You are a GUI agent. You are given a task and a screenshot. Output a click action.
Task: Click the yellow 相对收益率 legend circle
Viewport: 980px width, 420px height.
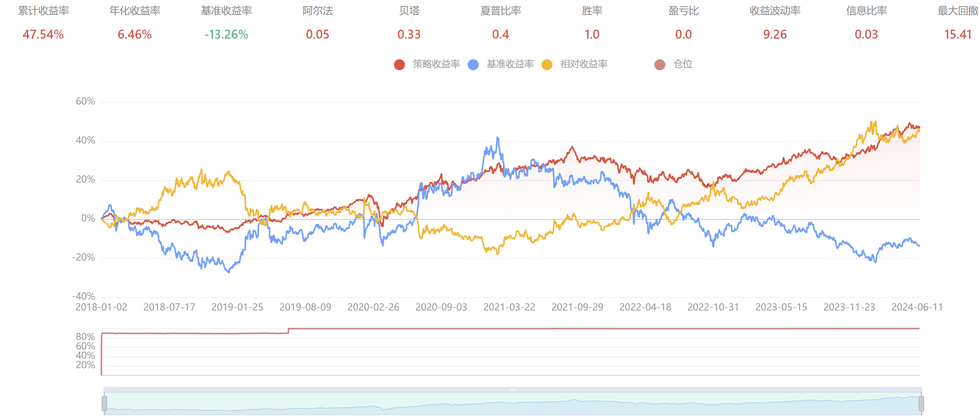[x=547, y=64]
